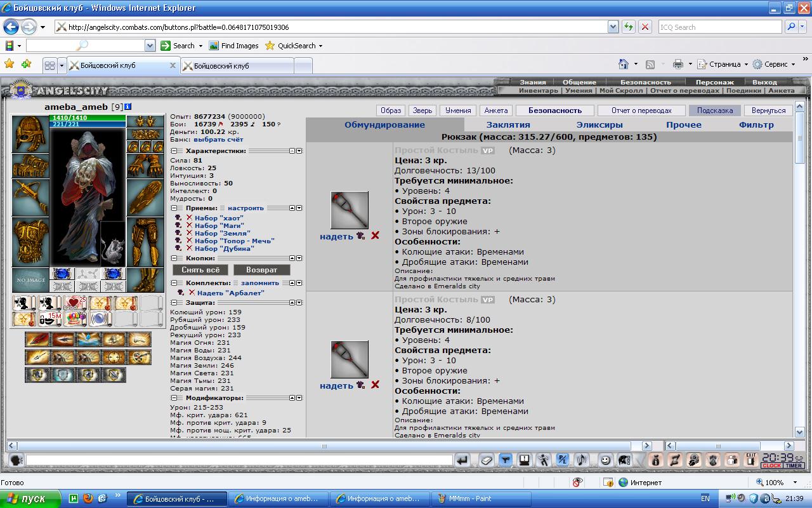Click the Вернуться button
Image resolution: width=812 pixels, height=508 pixels.
(768, 110)
